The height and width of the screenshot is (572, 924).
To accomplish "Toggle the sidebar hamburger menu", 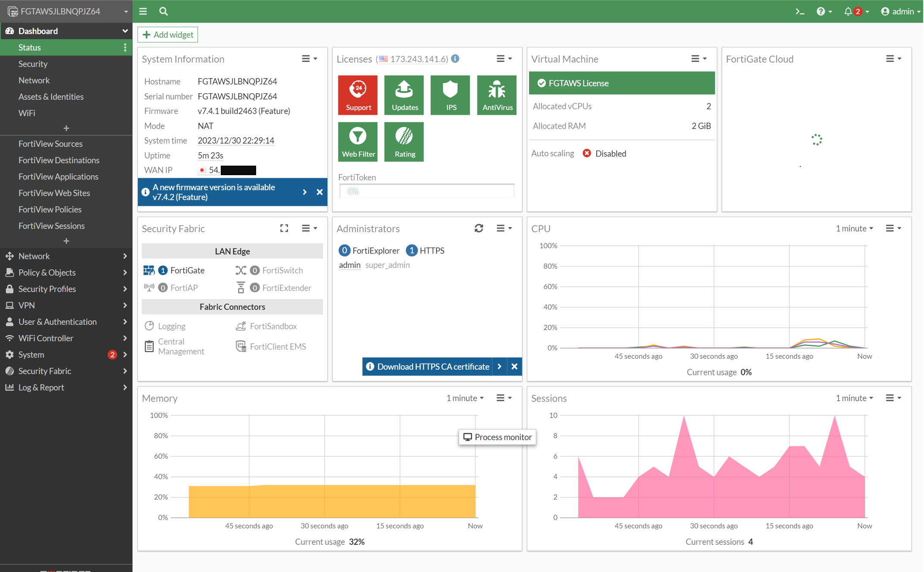I will click(x=143, y=12).
